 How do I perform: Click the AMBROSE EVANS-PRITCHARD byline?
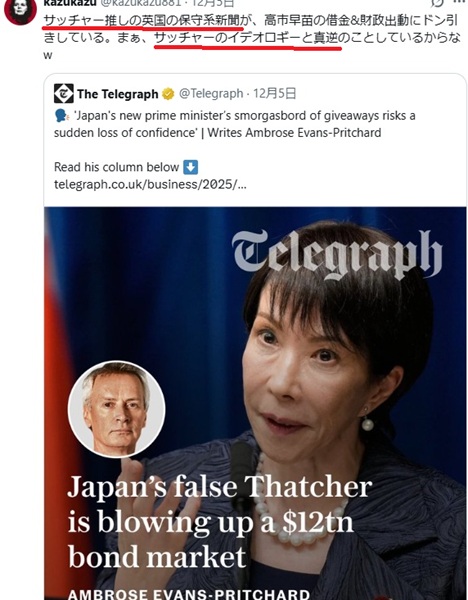pyautogui.click(x=189, y=594)
